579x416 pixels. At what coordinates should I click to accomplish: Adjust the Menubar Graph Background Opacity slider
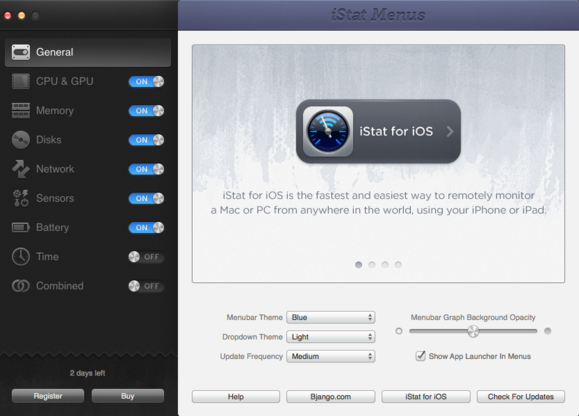click(x=473, y=331)
